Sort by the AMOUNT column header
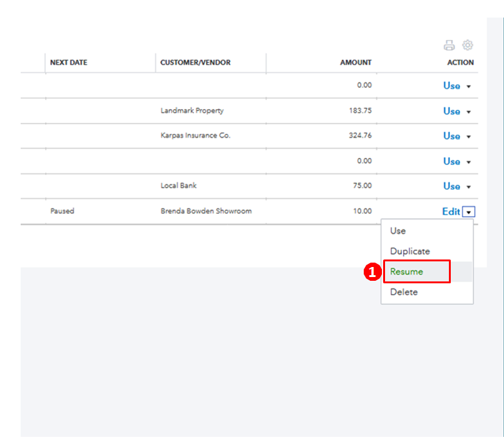 pos(356,63)
